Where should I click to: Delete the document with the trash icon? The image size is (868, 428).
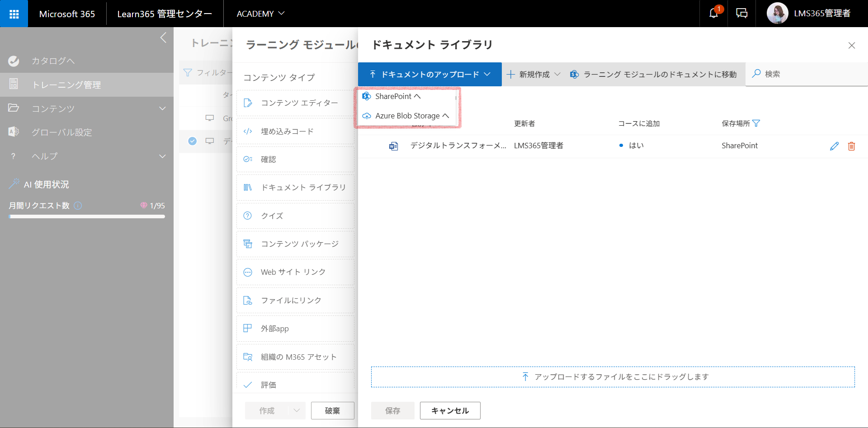851,146
